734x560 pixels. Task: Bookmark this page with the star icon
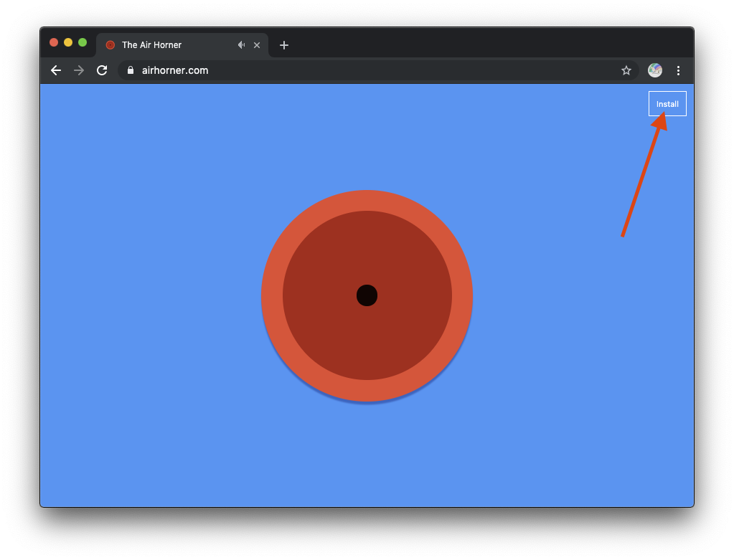point(626,70)
